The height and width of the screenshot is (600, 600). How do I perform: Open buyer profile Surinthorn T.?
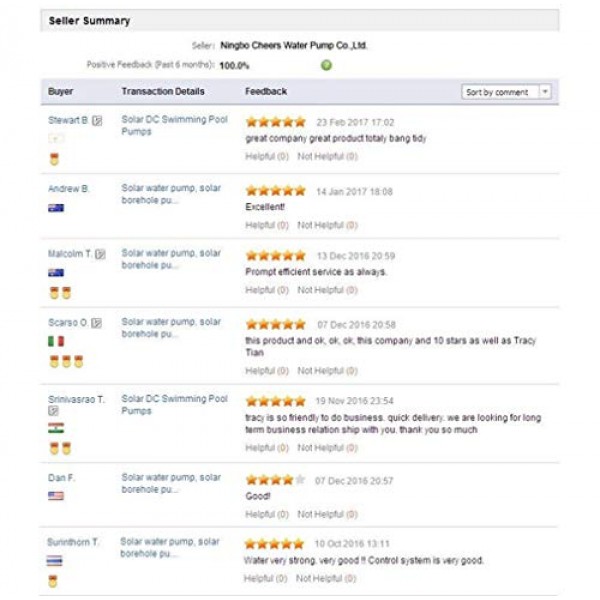tap(73, 542)
